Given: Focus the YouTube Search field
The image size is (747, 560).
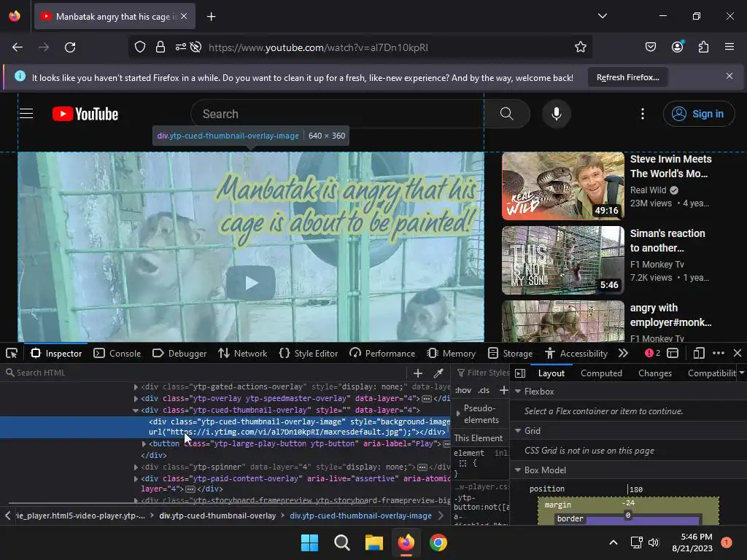Looking at the screenshot, I should 337,114.
